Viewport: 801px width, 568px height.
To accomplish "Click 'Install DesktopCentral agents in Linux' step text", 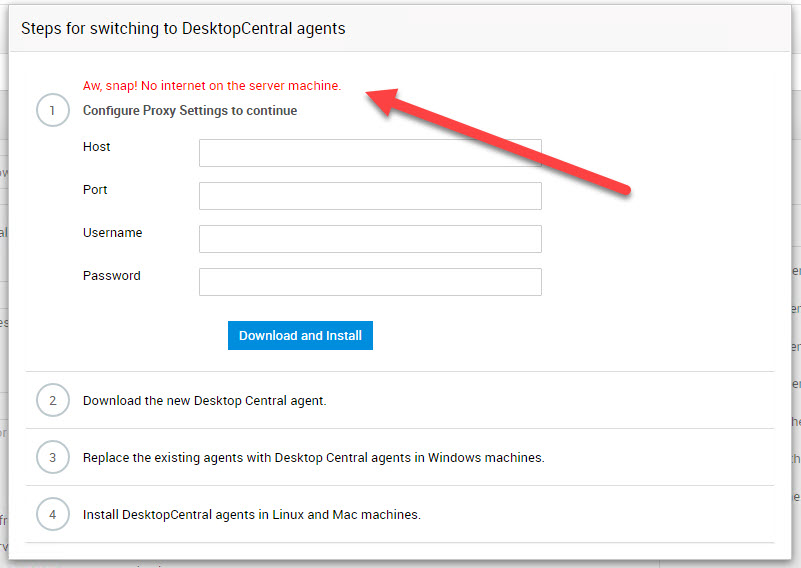I will coord(252,515).
